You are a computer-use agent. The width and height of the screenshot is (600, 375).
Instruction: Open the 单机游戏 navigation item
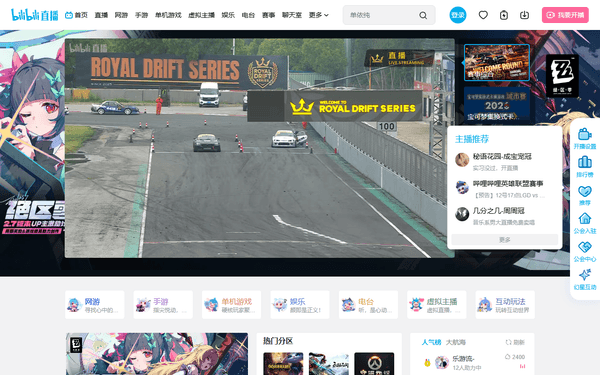[168, 15]
